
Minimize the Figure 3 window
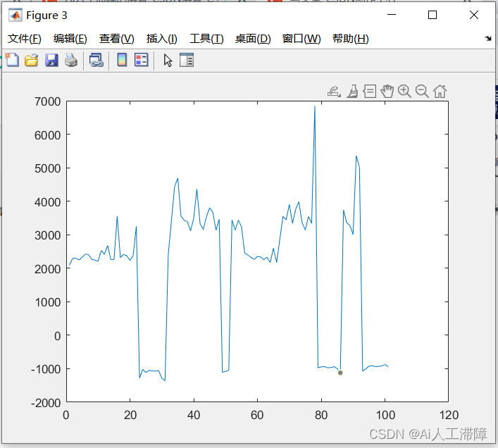(x=392, y=15)
